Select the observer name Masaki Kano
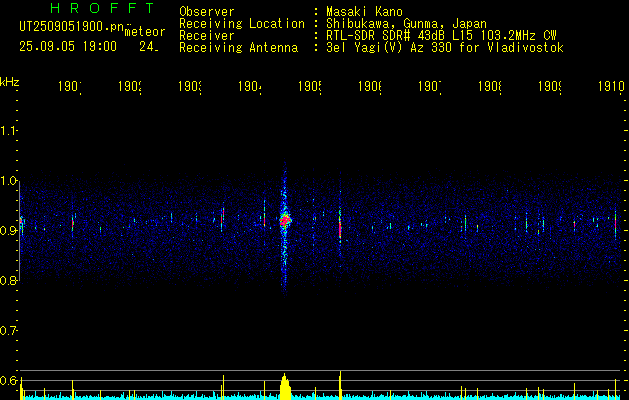Viewport: 629px width, 400px height. (364, 12)
